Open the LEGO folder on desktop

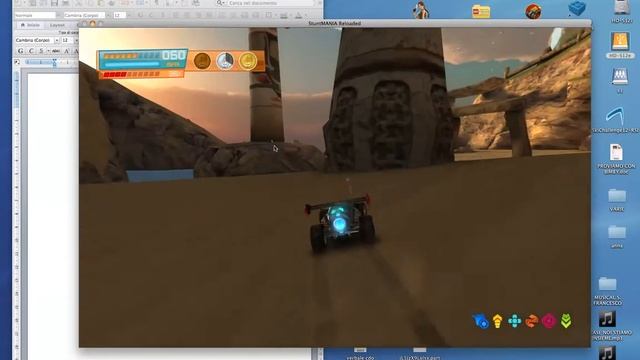[481, 11]
